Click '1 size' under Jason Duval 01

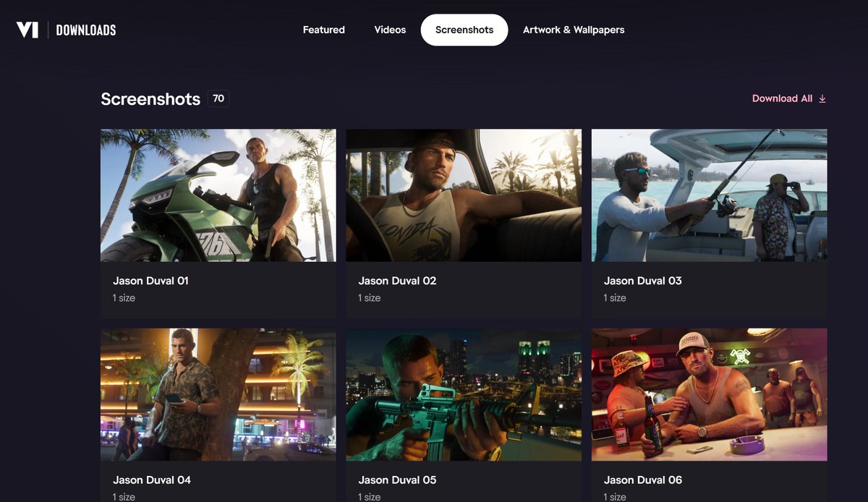click(124, 298)
